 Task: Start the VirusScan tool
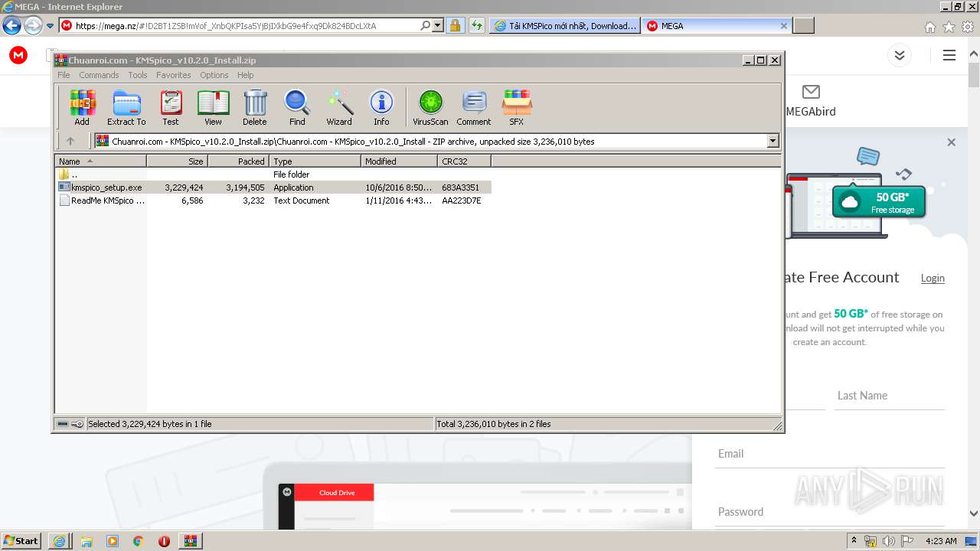[430, 107]
